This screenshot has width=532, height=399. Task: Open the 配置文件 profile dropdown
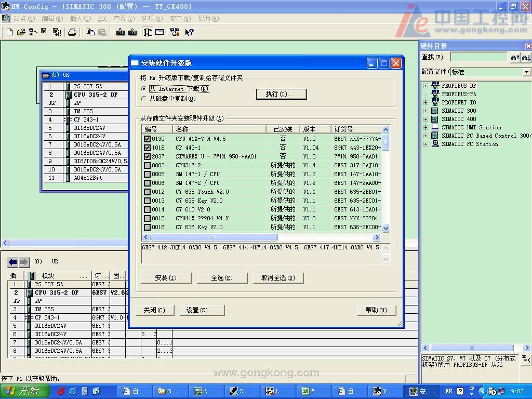coord(526,72)
